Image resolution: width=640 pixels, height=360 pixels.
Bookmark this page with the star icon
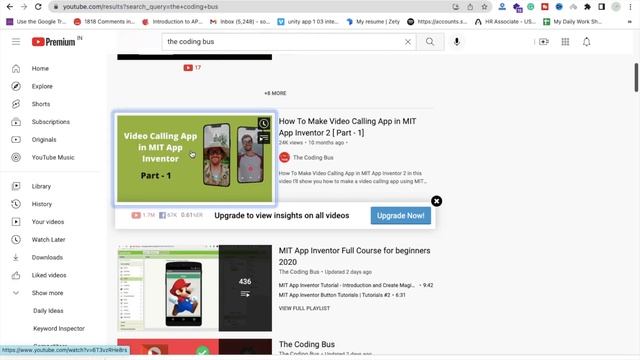coord(484,7)
